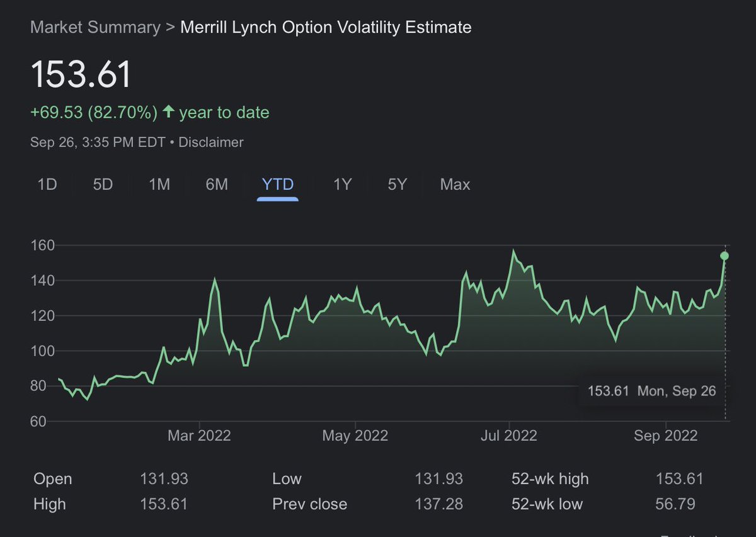The image size is (756, 537).
Task: Show the 5Y chart range
Action: pyautogui.click(x=398, y=184)
